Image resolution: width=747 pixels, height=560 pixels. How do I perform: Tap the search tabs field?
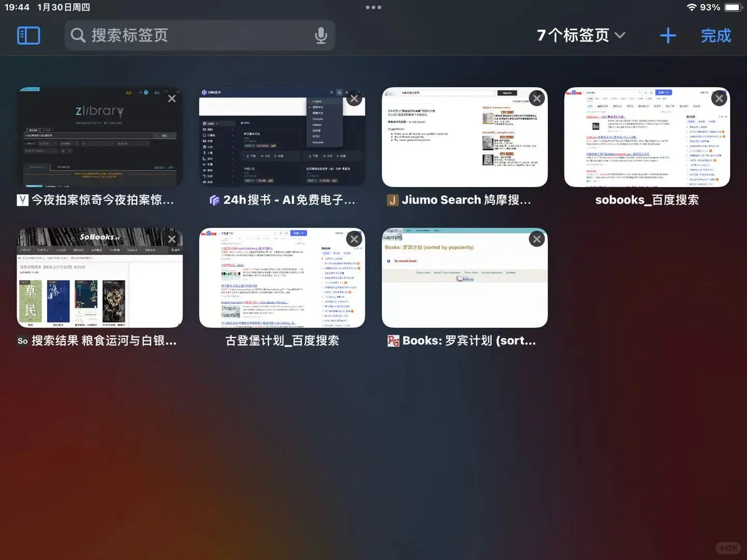pos(200,35)
